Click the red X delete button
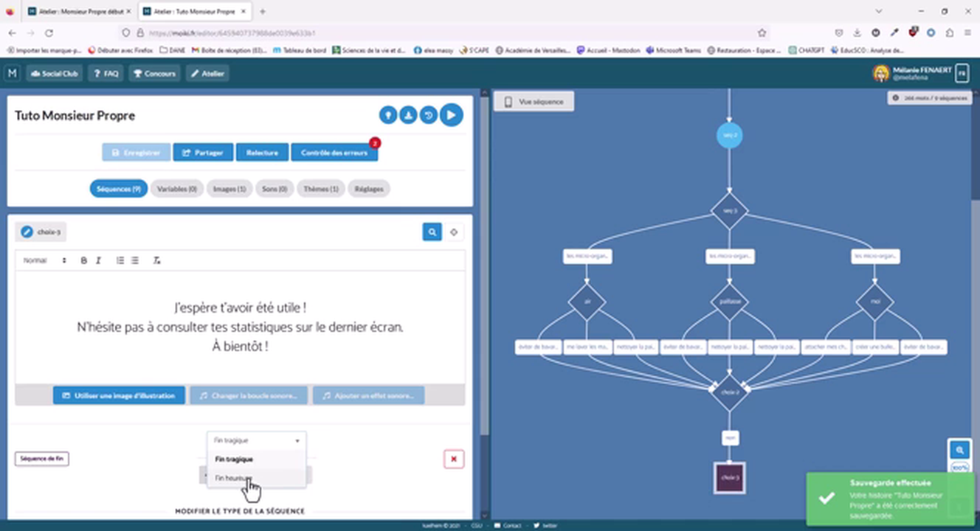 click(x=453, y=459)
